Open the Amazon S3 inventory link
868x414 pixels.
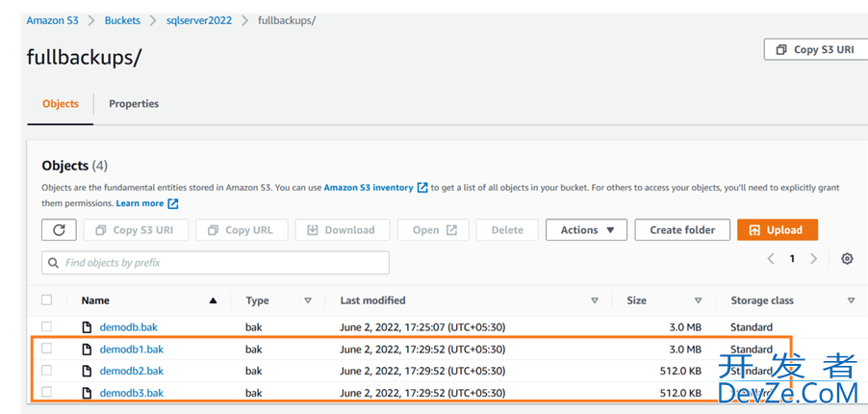coord(369,188)
